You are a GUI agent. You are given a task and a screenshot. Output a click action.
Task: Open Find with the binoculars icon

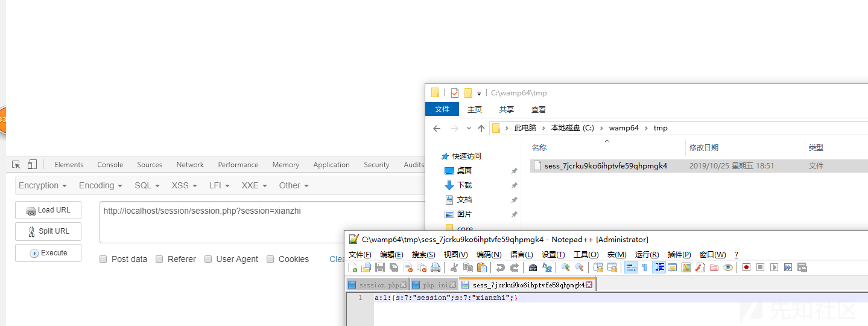pyautogui.click(x=533, y=267)
